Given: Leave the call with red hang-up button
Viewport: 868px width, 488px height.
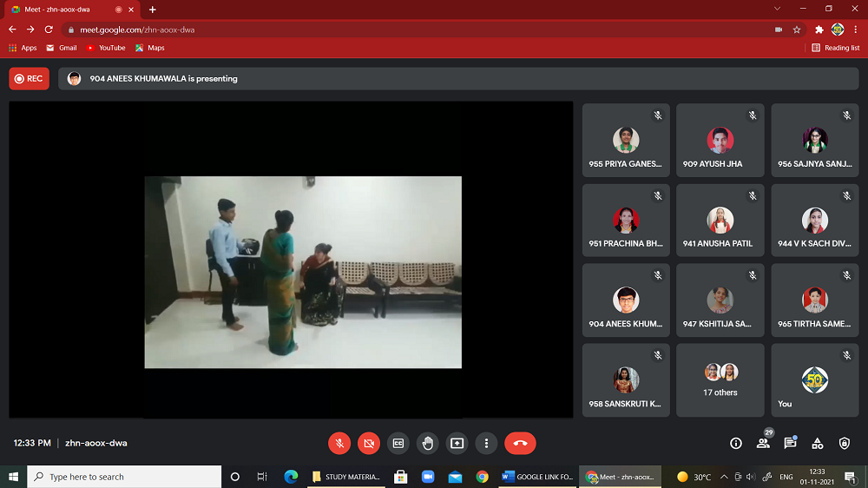Looking at the screenshot, I should [x=520, y=443].
